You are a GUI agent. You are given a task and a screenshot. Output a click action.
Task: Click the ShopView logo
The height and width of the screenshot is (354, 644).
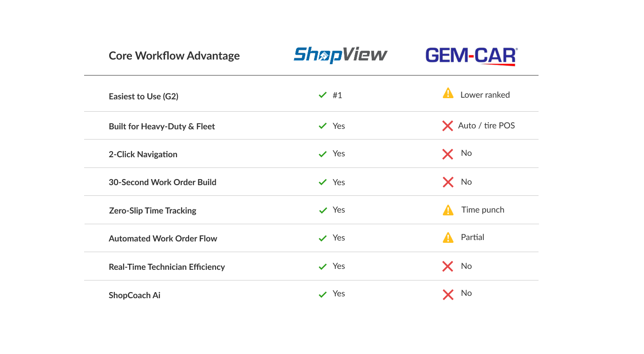(340, 55)
